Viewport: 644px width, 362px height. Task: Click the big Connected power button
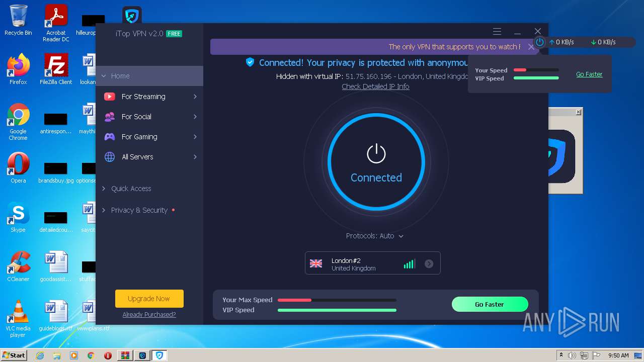(376, 162)
